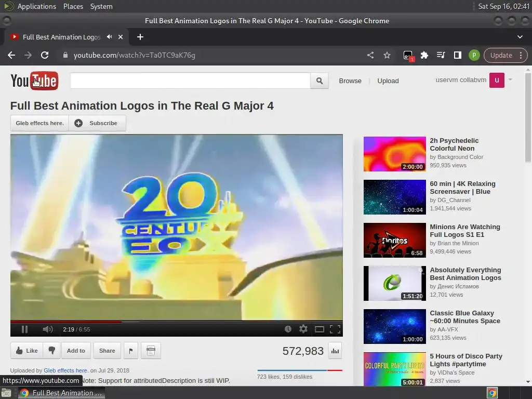Open the share page icon in address bar

coord(370,55)
